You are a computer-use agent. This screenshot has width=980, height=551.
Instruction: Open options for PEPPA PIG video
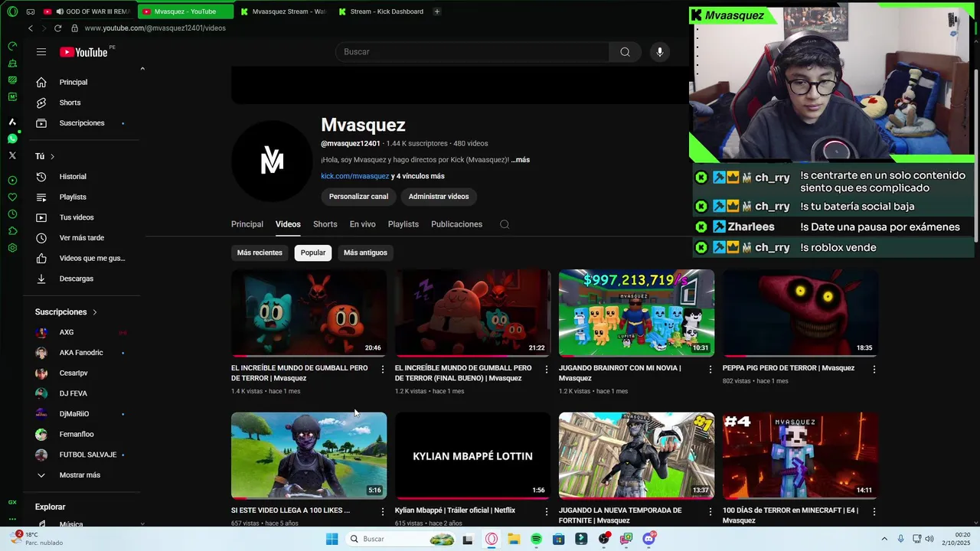[x=874, y=369]
